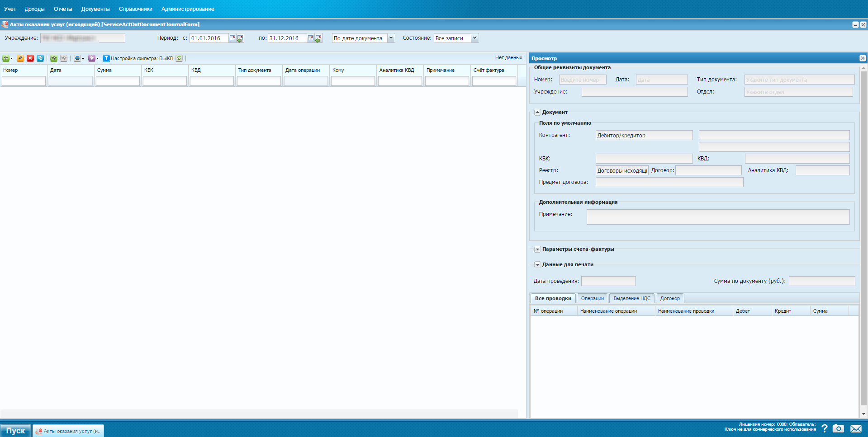The image size is (868, 437).
Task: Open the По дате документа dropdown
Action: [x=391, y=38]
